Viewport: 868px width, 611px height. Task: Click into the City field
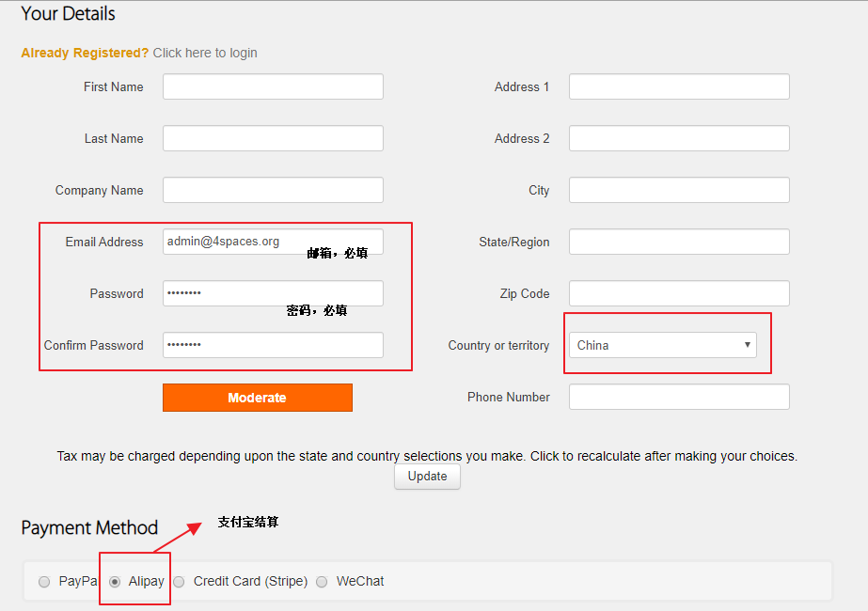[679, 190]
